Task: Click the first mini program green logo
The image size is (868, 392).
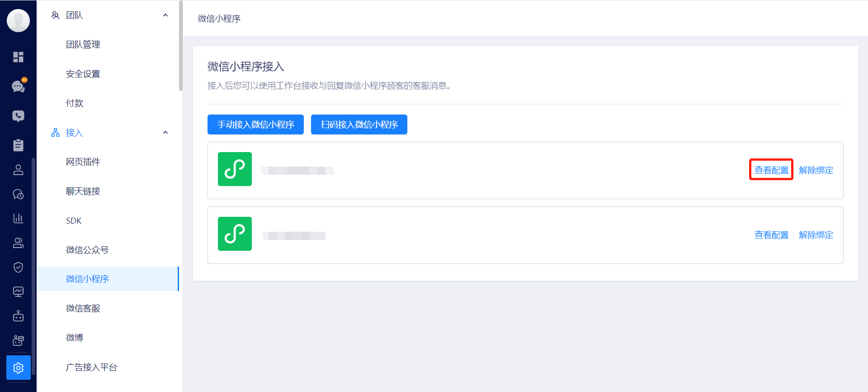Action: tap(235, 169)
